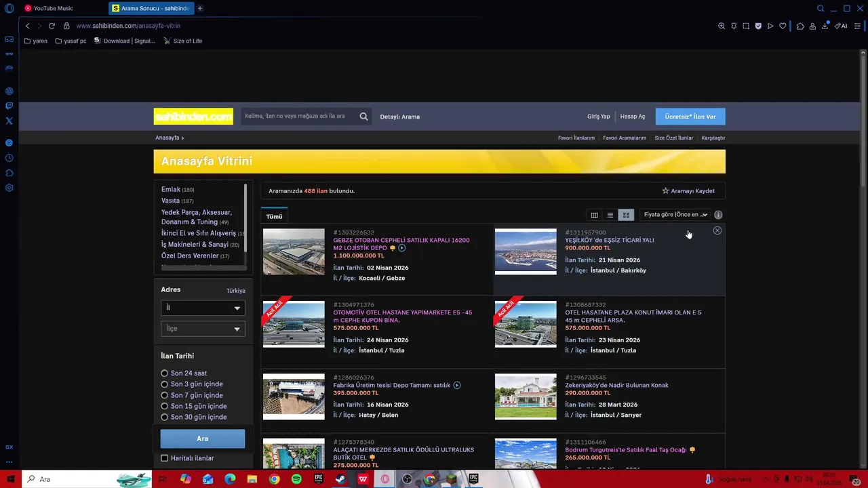Add page to bookmarks with heart icon

point(783,26)
